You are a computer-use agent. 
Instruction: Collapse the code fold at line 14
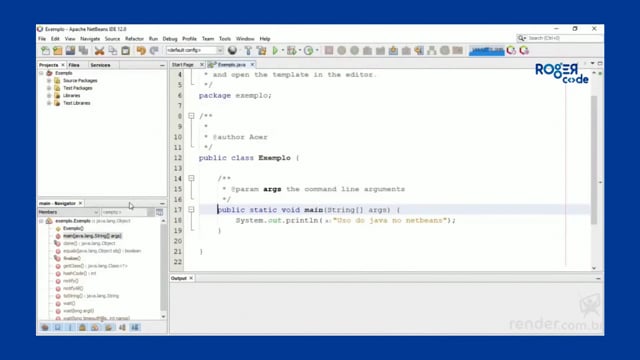(x=191, y=178)
